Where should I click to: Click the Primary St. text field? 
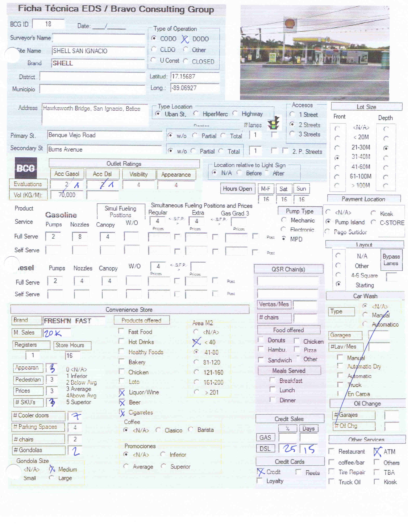105,135
